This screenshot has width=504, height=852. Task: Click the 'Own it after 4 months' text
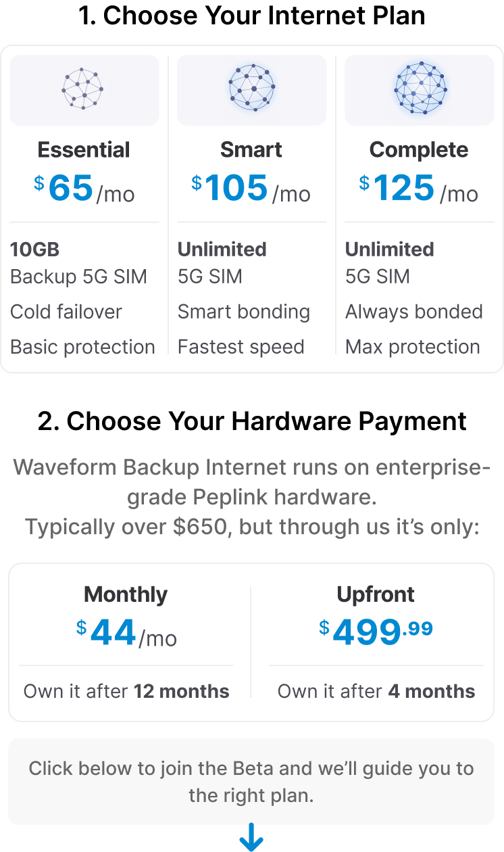[x=376, y=691]
